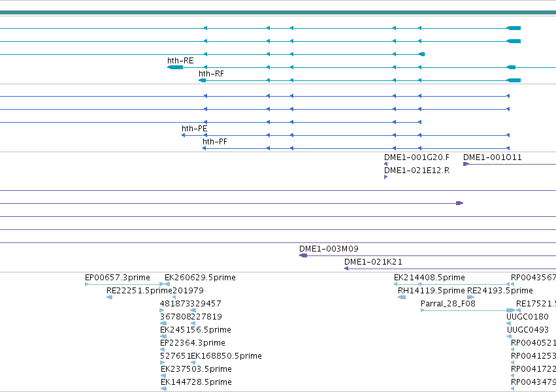Click the arrow glyph under RE22251.5prime label
Viewport: 556px width, 392px height.
[x=110, y=297]
